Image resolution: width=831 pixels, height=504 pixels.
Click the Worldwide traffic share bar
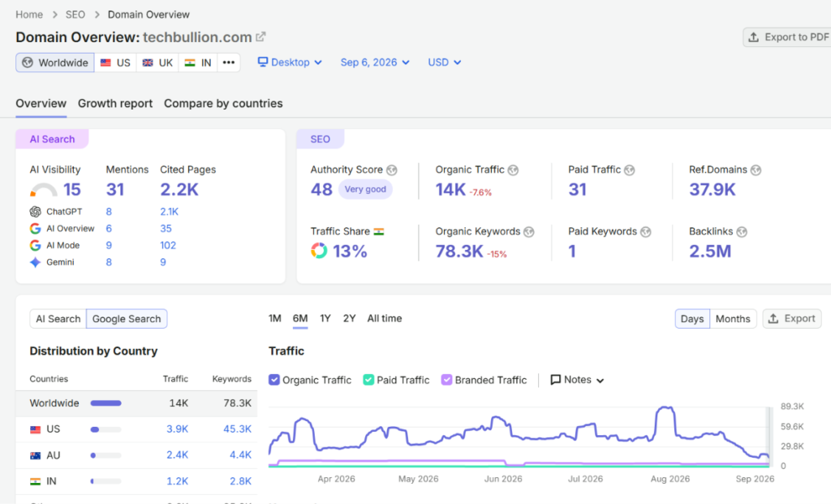106,403
